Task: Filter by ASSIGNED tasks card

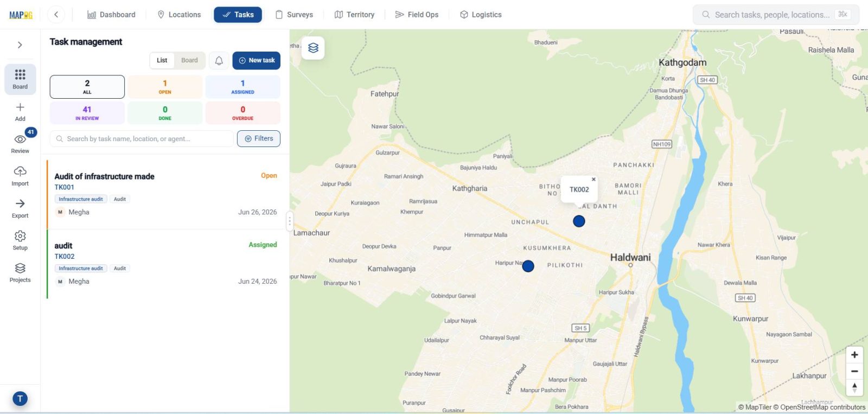Action: click(x=243, y=87)
